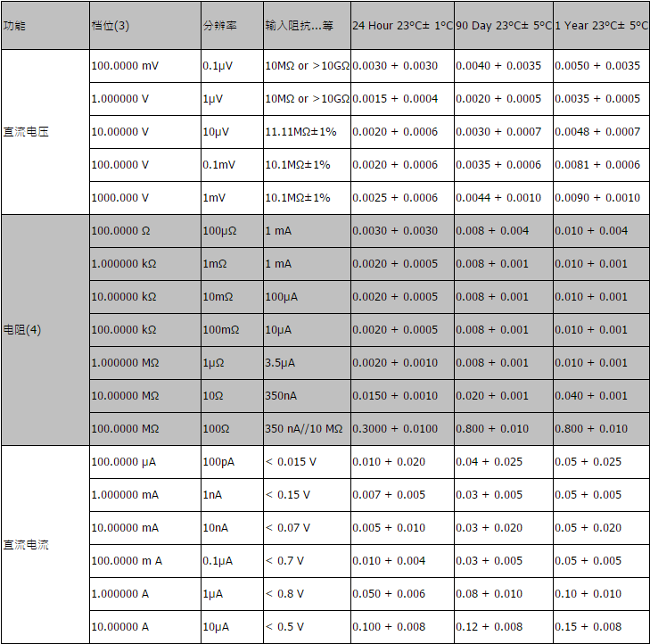
Task: Select the 0.0044 + 0.0010 accuracy value
Action: [x=498, y=198]
